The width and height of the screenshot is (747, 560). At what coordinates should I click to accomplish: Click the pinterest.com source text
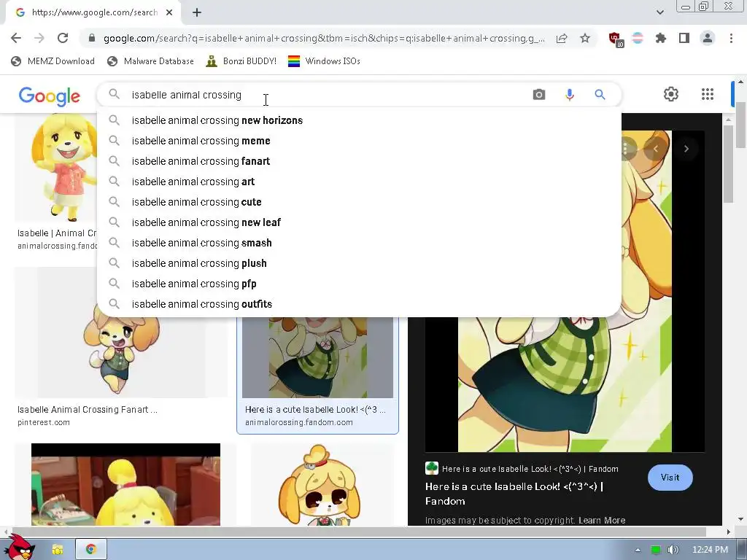(44, 422)
